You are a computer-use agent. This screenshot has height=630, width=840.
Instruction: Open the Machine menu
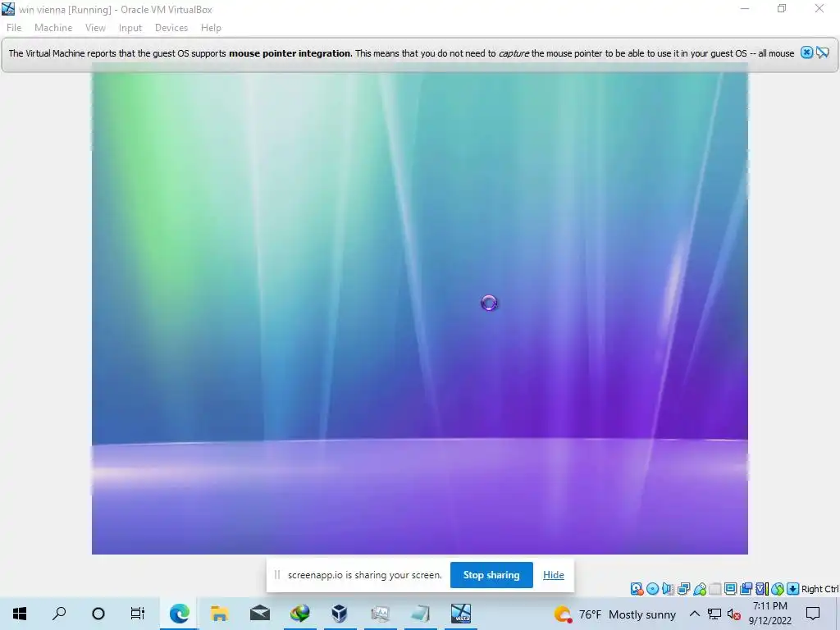(x=53, y=28)
